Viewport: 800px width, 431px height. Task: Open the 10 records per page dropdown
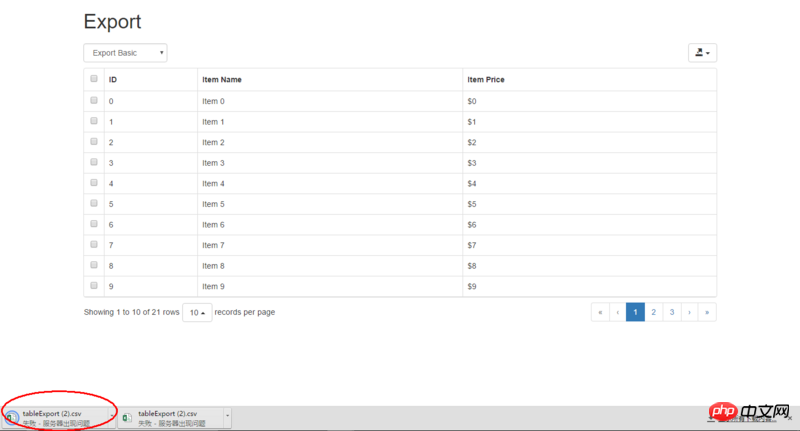pyautogui.click(x=197, y=312)
